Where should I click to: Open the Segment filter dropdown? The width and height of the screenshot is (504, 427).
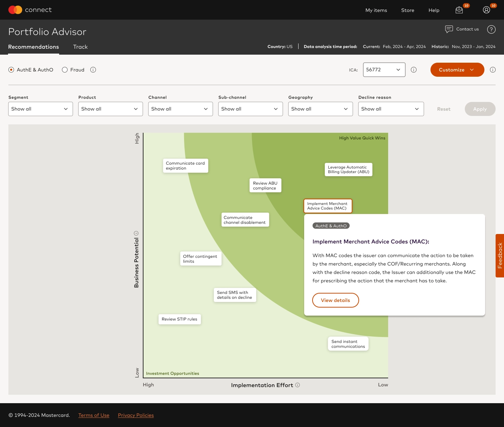coord(41,109)
